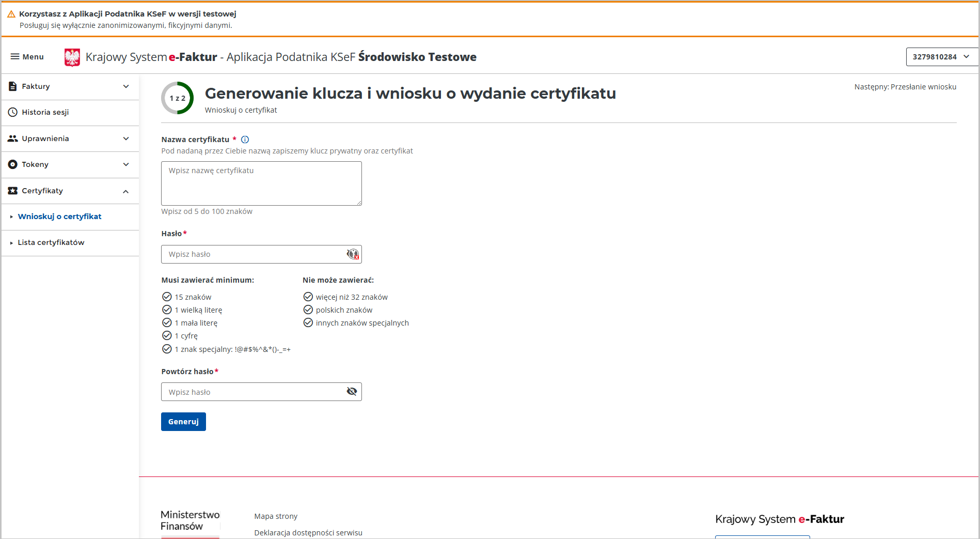Select Wnioskuj o certyfikat menu item

[59, 217]
